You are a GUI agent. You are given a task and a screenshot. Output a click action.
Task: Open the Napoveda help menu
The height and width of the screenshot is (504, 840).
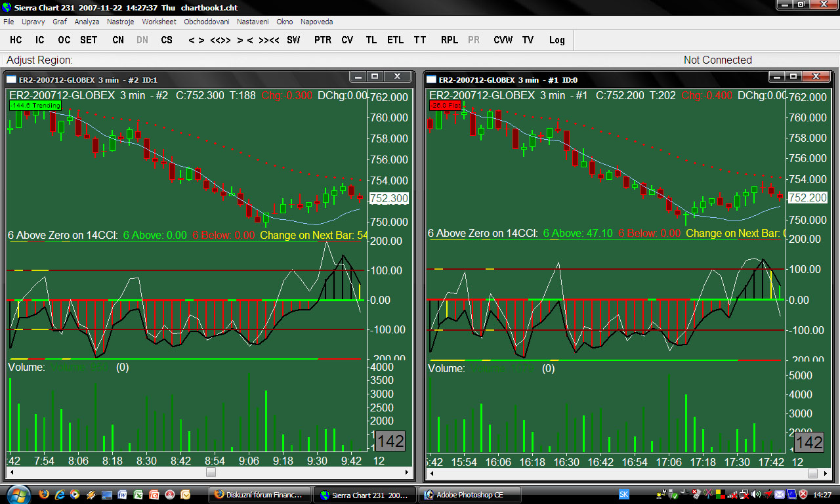tap(317, 22)
